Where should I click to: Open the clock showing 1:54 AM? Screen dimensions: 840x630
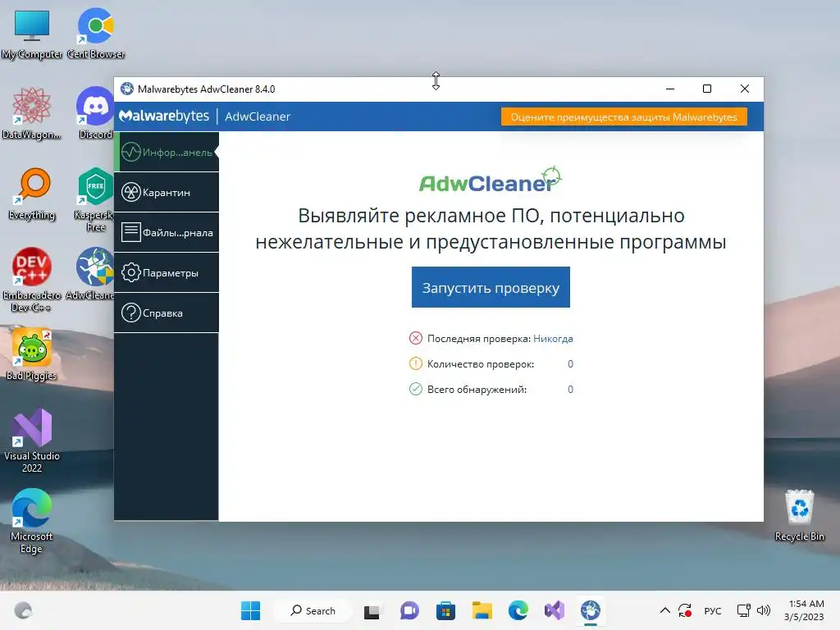coord(804,610)
